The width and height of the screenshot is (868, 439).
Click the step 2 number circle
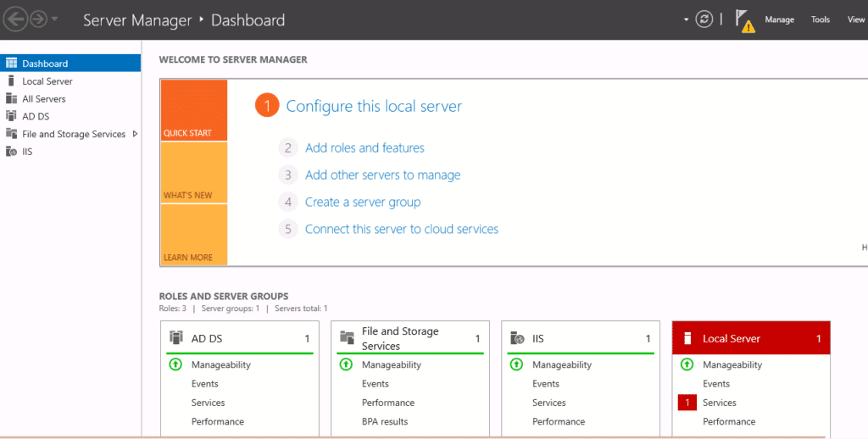(288, 147)
